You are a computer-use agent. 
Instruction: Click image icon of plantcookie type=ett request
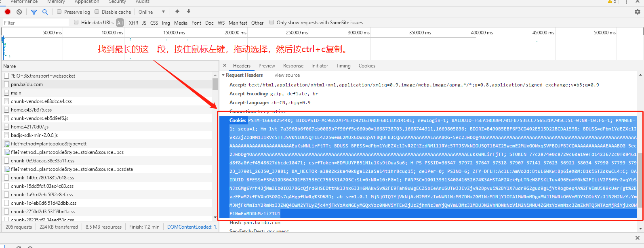point(6,144)
